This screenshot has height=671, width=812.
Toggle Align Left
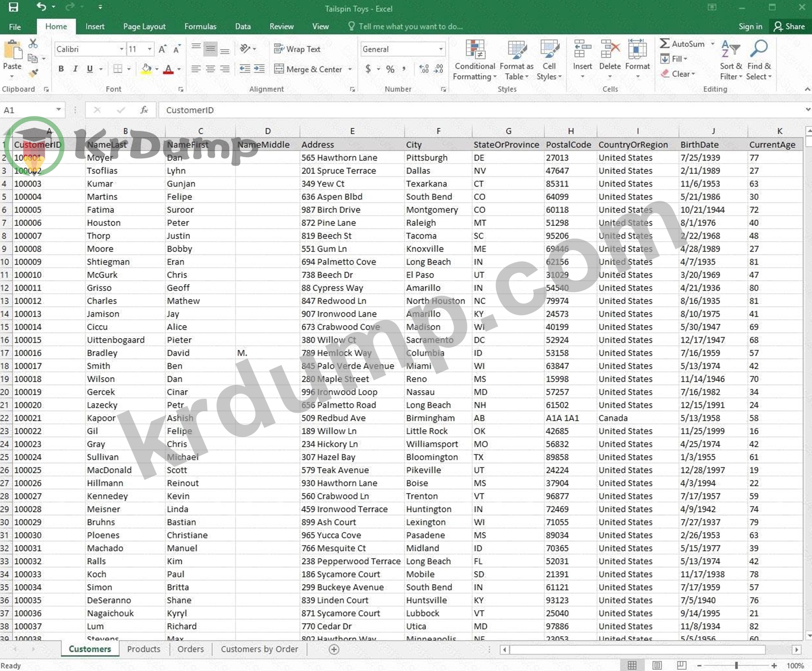coord(196,69)
